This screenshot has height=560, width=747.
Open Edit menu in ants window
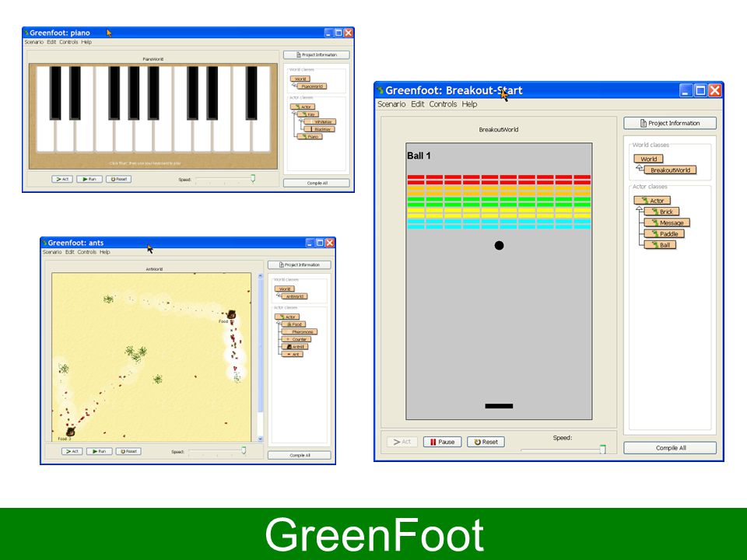click(x=69, y=252)
